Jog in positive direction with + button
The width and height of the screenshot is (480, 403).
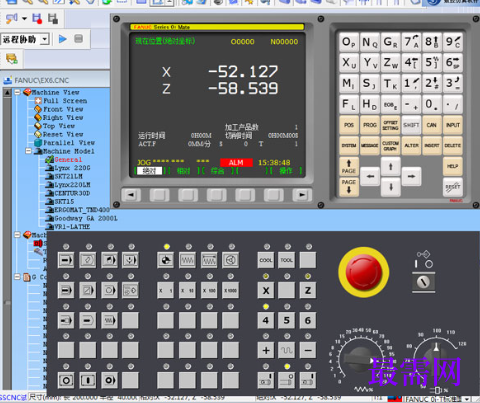(266, 350)
